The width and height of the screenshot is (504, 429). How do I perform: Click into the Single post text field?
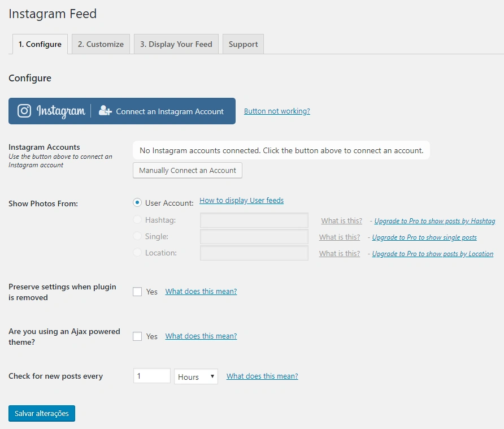coord(254,237)
